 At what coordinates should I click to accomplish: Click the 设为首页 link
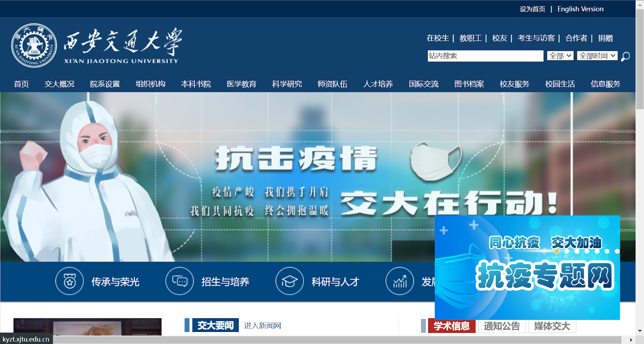pyautogui.click(x=532, y=9)
